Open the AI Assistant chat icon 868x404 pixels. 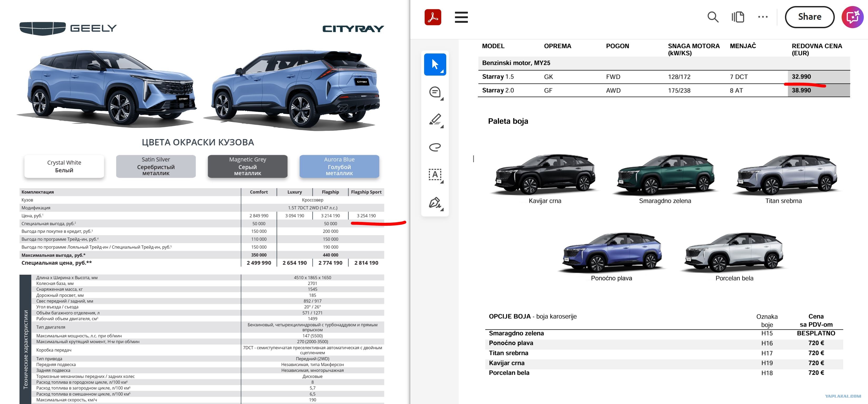click(x=852, y=17)
